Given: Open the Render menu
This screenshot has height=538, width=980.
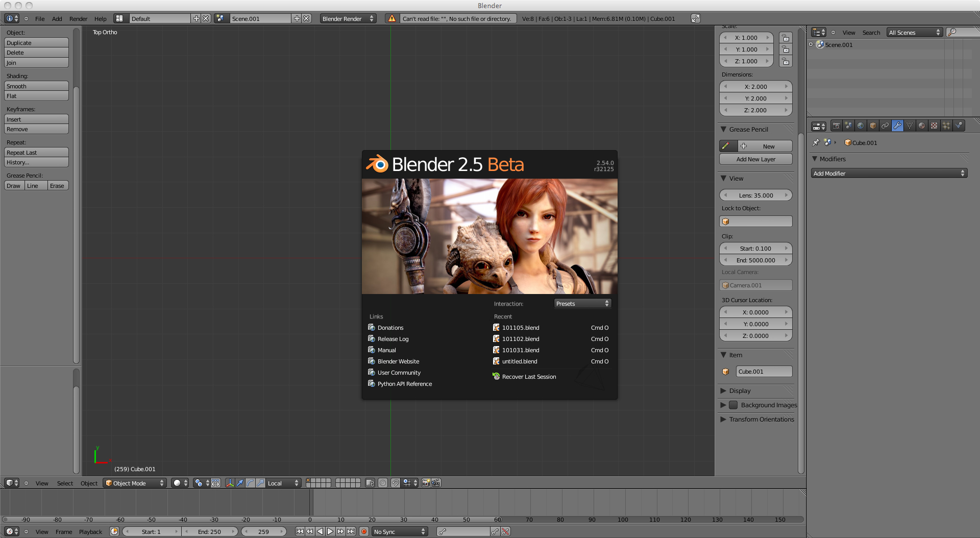Looking at the screenshot, I should 78,18.
